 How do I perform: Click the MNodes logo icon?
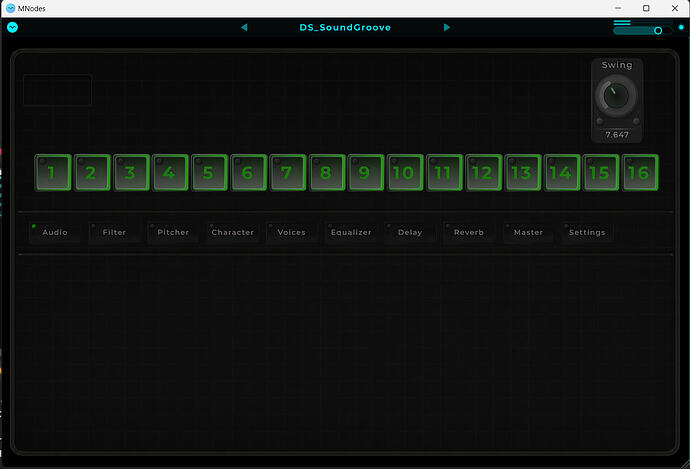point(12,27)
